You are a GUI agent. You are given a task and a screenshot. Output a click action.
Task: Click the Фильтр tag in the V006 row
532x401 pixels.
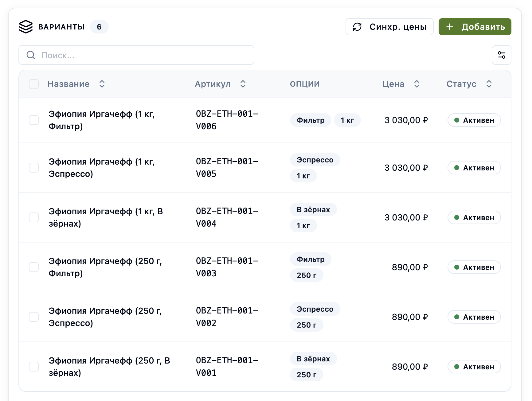pyautogui.click(x=311, y=120)
